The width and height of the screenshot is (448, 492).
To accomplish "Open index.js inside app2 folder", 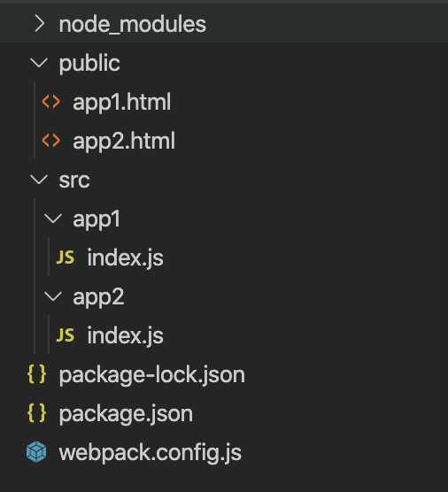I will [x=125, y=335].
